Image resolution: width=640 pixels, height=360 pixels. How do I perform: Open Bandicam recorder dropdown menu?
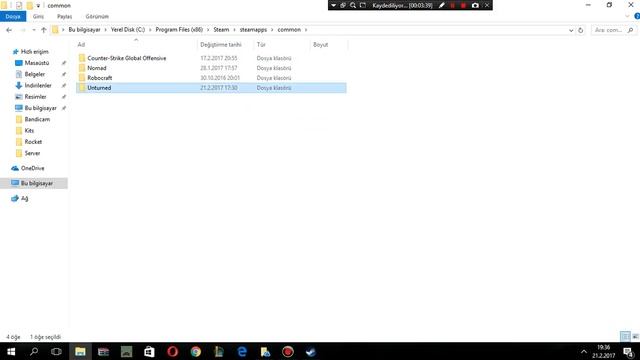[333, 5]
